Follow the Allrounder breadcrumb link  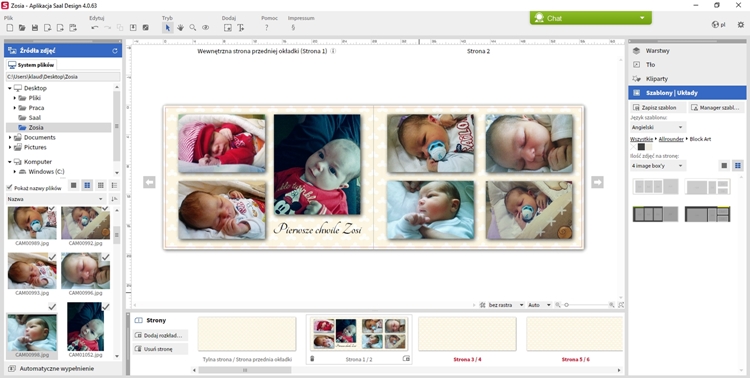click(671, 139)
